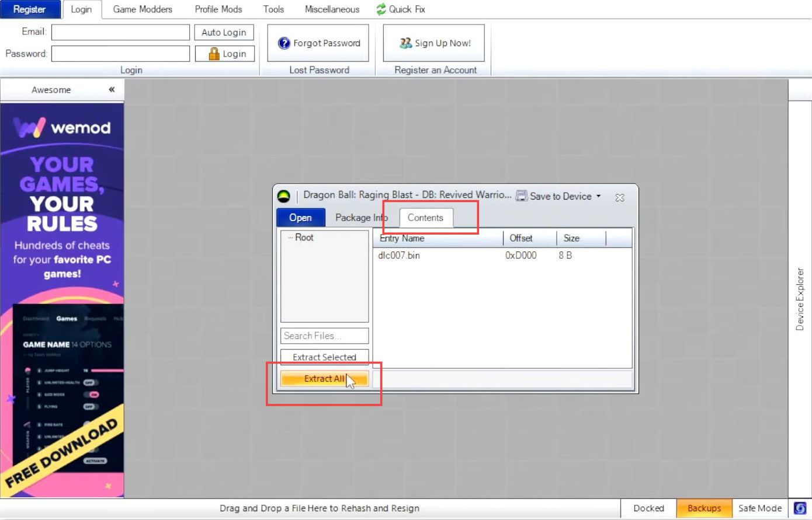
Task: Click the Open tab in package dialog
Action: pyautogui.click(x=301, y=218)
